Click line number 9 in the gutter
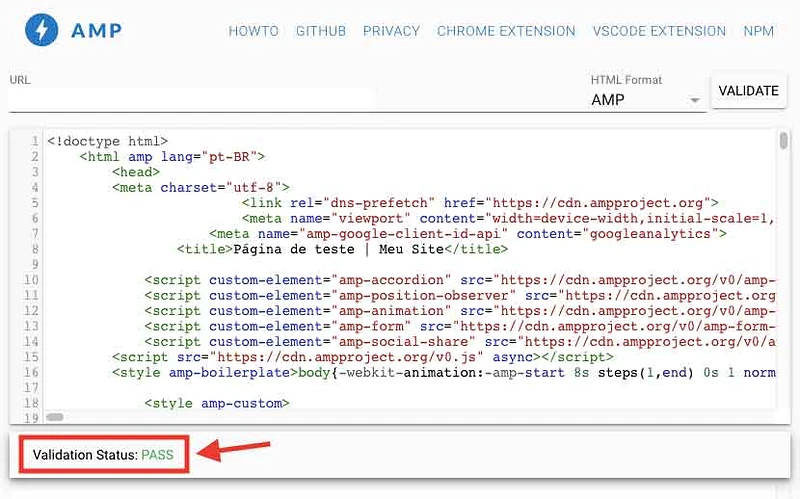 pyautogui.click(x=35, y=264)
